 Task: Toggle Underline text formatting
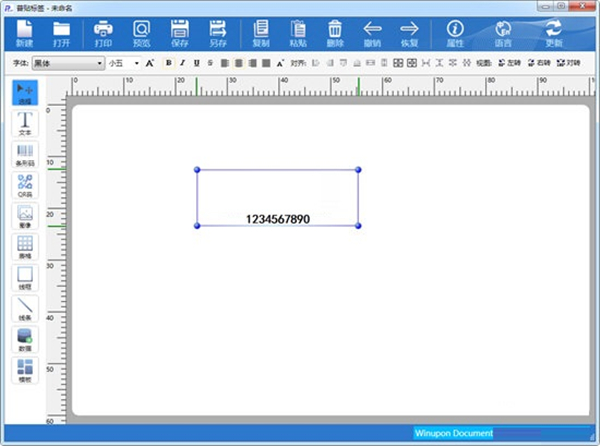point(197,63)
